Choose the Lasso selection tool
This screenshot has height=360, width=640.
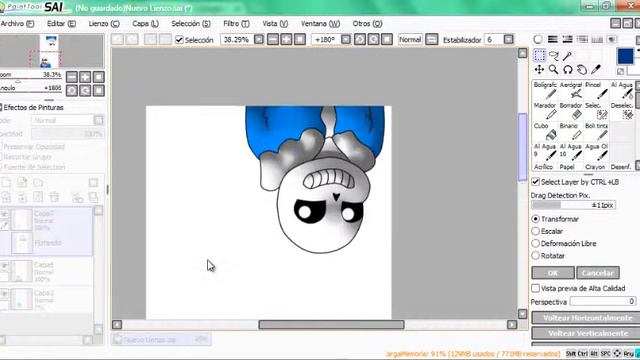pos(553,55)
